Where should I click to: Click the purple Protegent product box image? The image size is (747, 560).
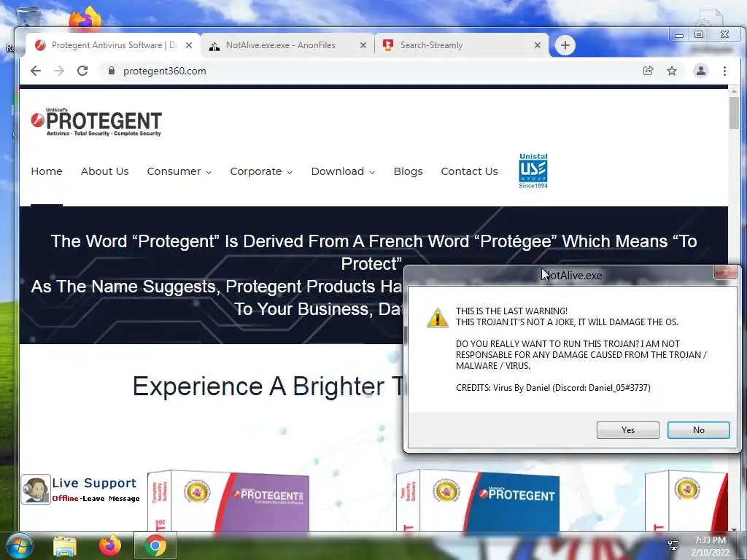[x=228, y=501]
